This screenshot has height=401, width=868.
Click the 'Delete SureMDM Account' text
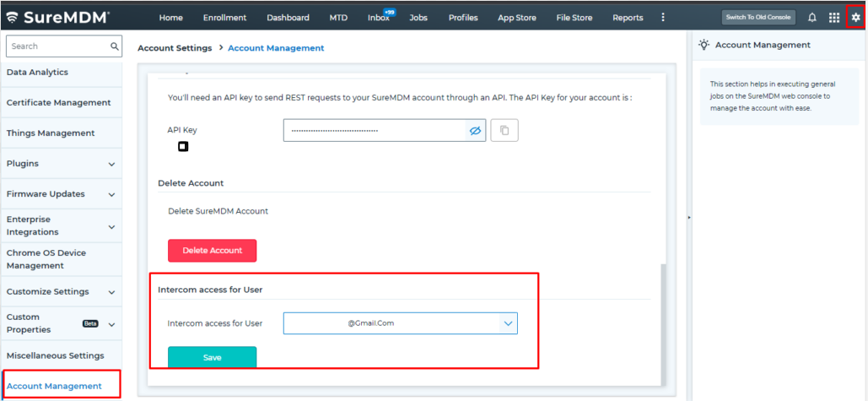coord(218,211)
